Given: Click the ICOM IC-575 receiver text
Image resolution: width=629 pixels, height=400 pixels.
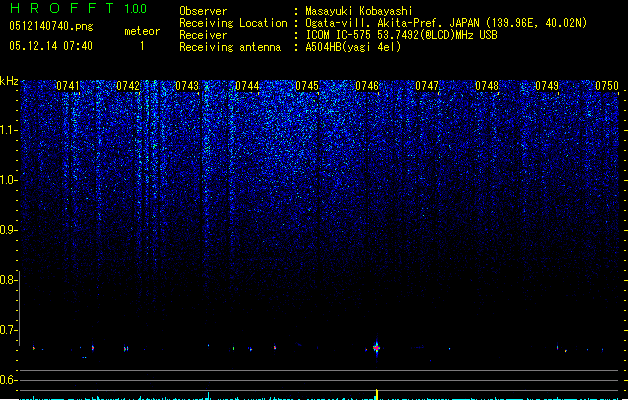Looking at the screenshot, I should (x=402, y=35).
